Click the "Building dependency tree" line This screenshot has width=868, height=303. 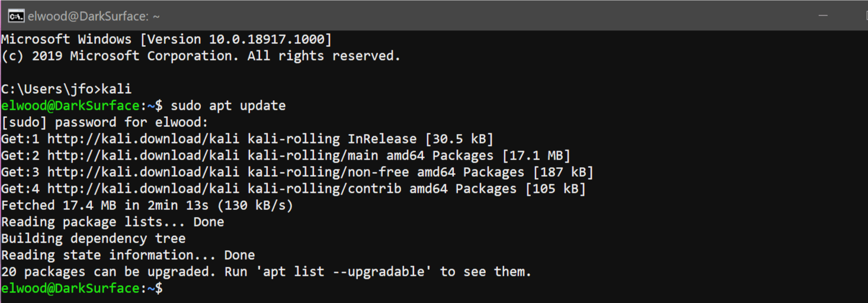pos(94,239)
